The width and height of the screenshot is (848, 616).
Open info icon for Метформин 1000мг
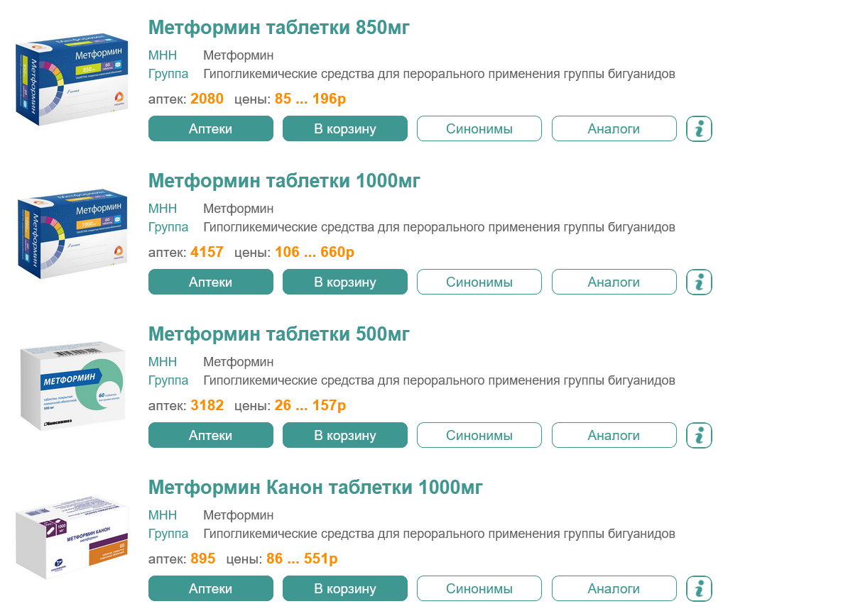point(699,282)
